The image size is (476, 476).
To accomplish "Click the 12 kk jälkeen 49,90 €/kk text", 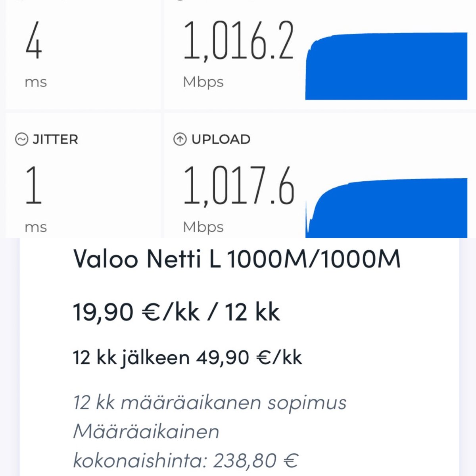I will click(187, 357).
